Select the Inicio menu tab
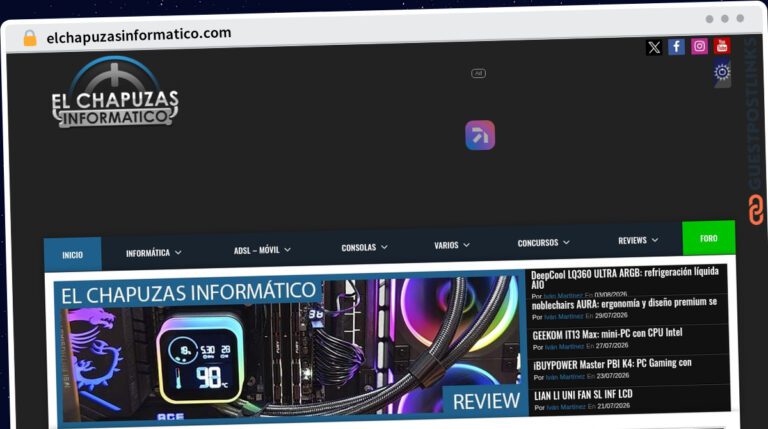This screenshot has height=429, width=768. click(x=72, y=255)
